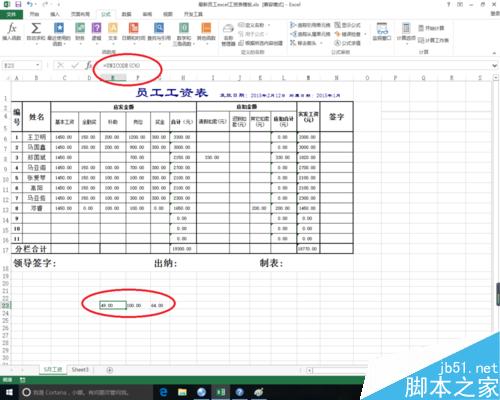
Task: Select the Sheet3 worksheet tab
Action: [x=80, y=370]
